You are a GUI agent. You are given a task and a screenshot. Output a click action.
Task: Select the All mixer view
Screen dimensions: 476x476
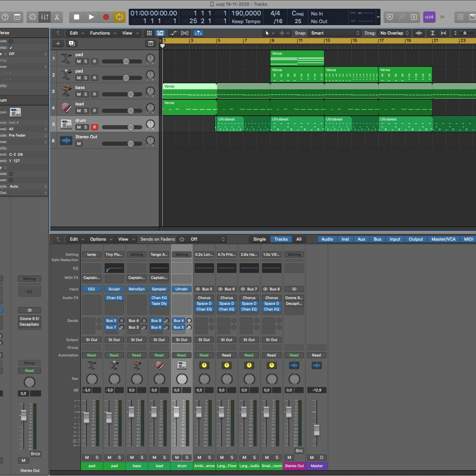point(299,239)
